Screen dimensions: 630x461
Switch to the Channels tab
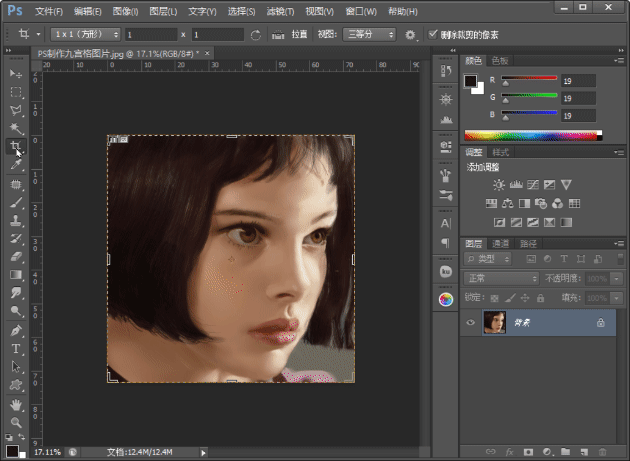pos(500,244)
